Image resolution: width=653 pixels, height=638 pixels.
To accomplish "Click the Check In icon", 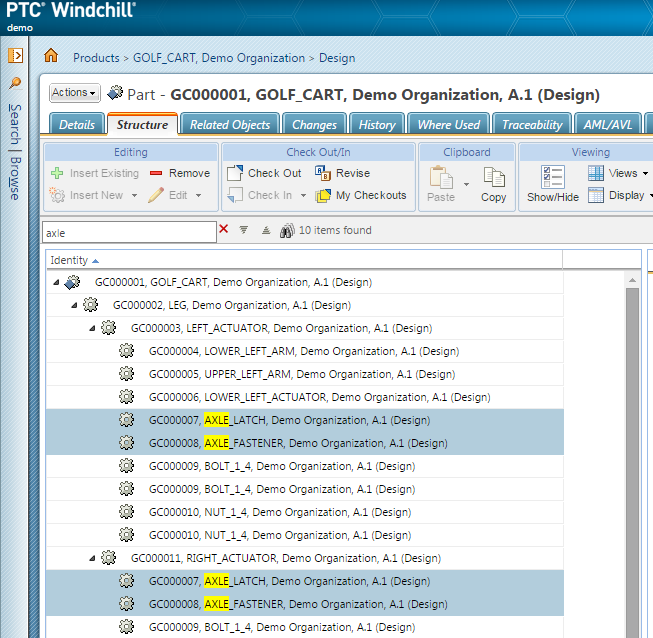I will tap(235, 195).
